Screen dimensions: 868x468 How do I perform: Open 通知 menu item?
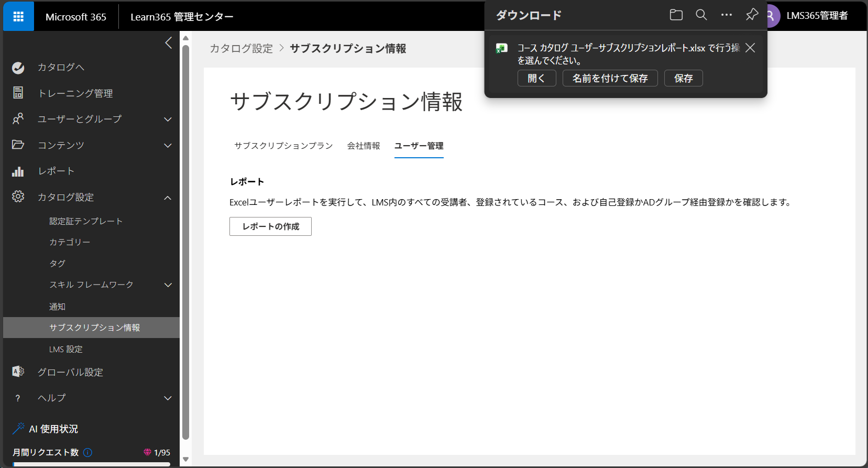point(58,307)
